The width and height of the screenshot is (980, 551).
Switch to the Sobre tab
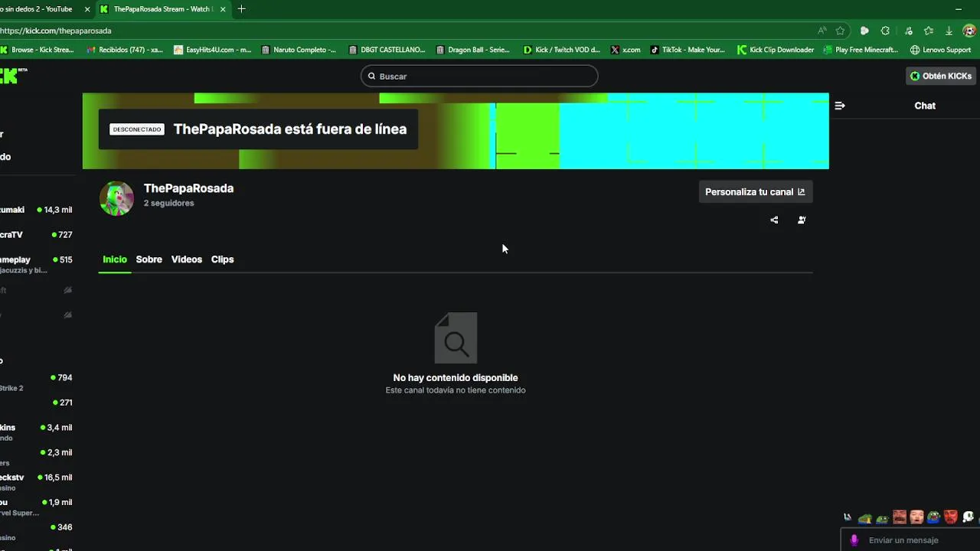(149, 259)
